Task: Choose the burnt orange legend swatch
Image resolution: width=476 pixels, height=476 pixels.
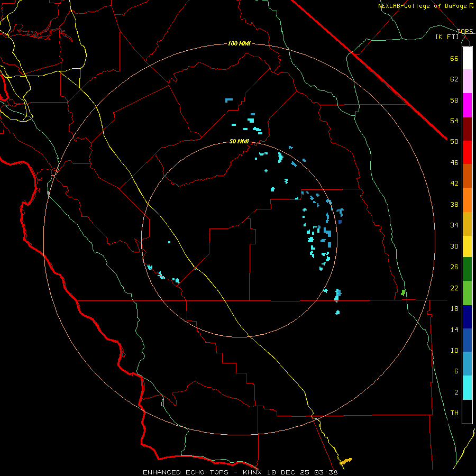Action: pyautogui.click(x=467, y=176)
